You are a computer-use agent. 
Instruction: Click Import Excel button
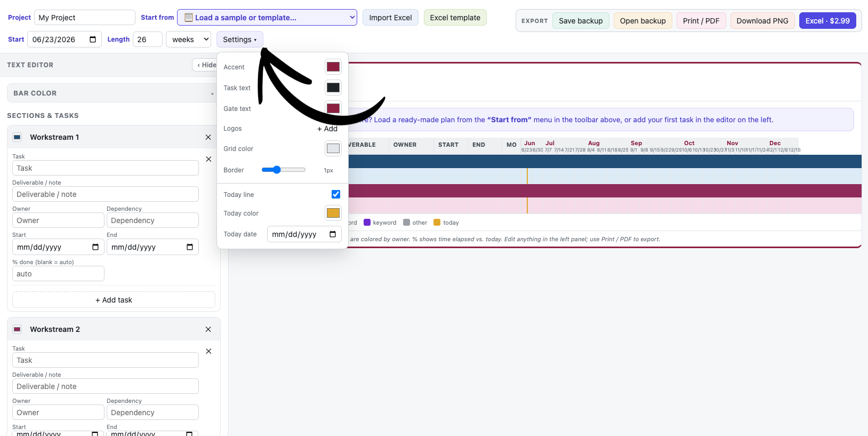[390, 18]
